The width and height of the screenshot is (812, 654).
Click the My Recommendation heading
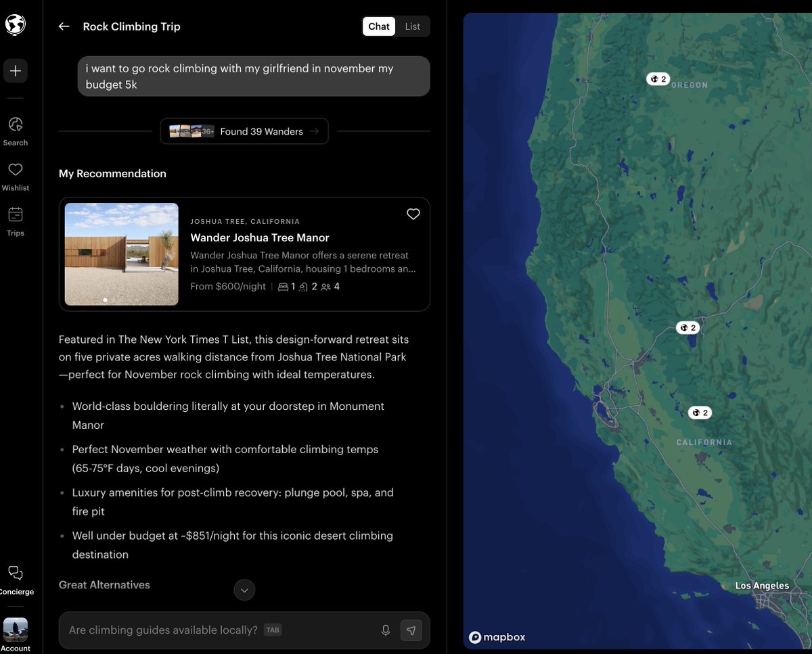click(x=112, y=173)
